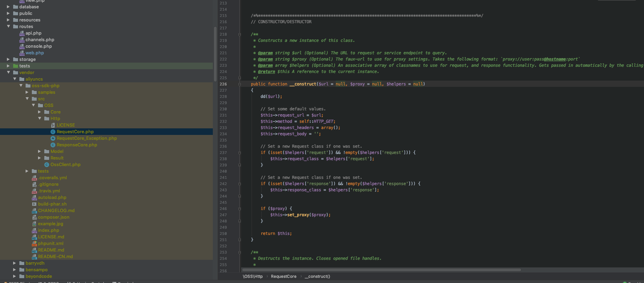Click the .coveralls.yml file icon
This screenshot has height=283, width=644.
(34, 178)
